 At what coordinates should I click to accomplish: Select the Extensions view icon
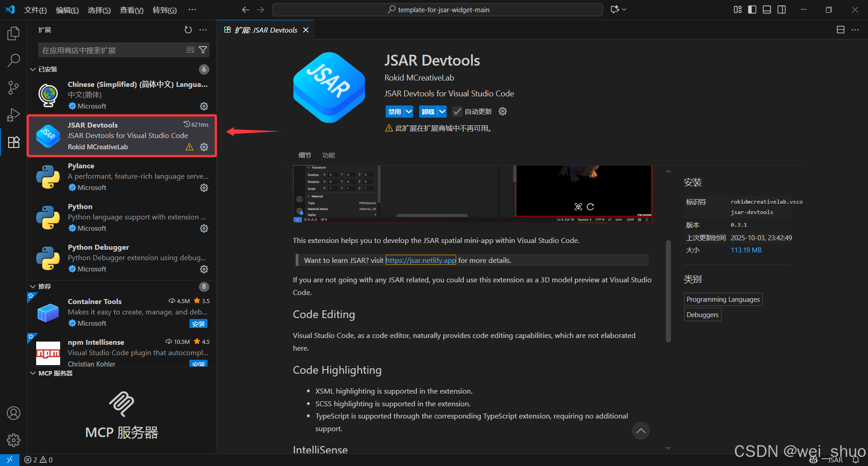[x=14, y=142]
